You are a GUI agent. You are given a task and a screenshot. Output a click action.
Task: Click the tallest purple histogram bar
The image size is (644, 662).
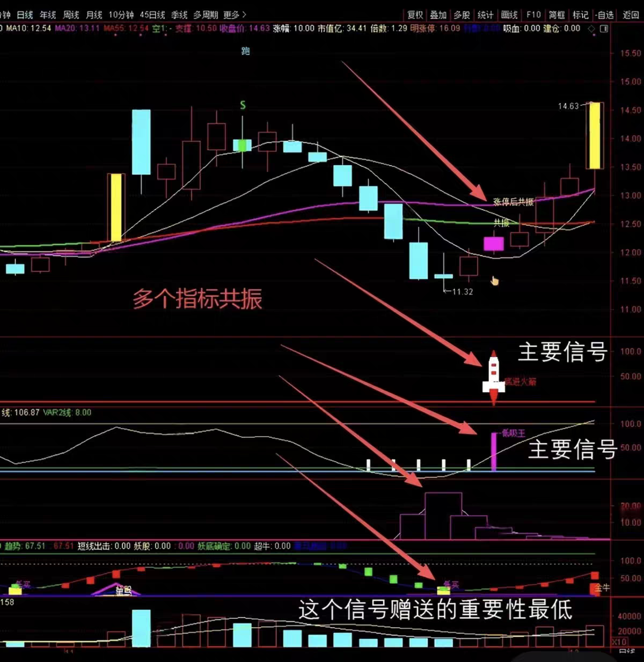pos(443,516)
